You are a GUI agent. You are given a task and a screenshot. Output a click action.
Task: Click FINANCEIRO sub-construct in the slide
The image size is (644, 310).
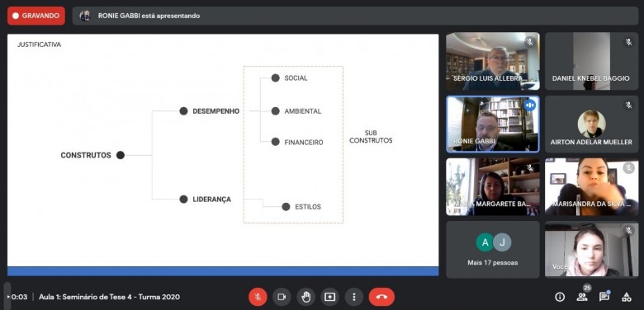[304, 143]
